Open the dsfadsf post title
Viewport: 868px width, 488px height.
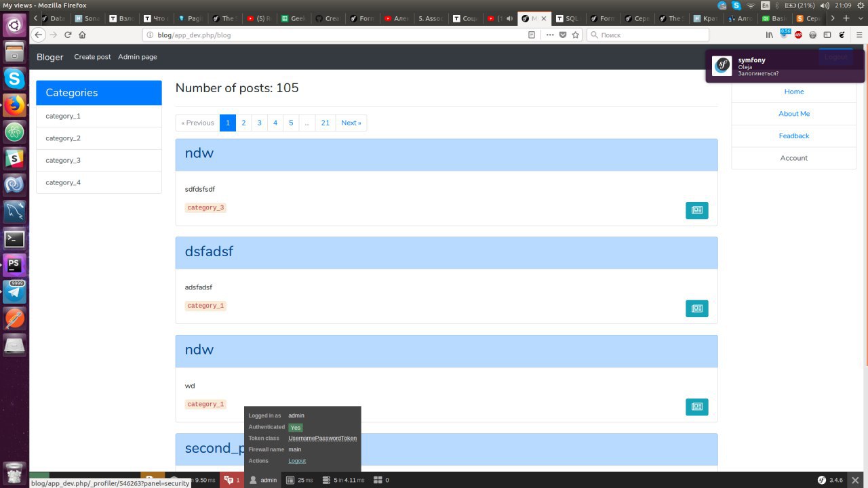pyautogui.click(x=209, y=251)
